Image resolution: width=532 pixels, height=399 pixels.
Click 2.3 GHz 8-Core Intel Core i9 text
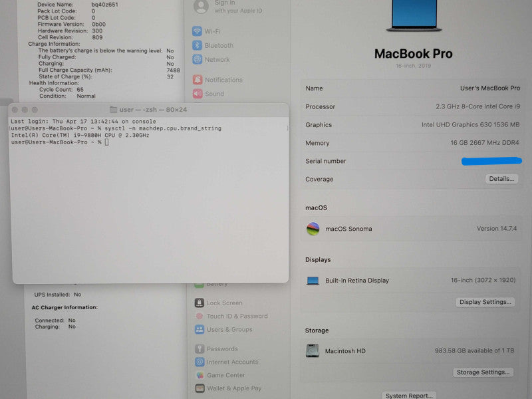coord(477,106)
